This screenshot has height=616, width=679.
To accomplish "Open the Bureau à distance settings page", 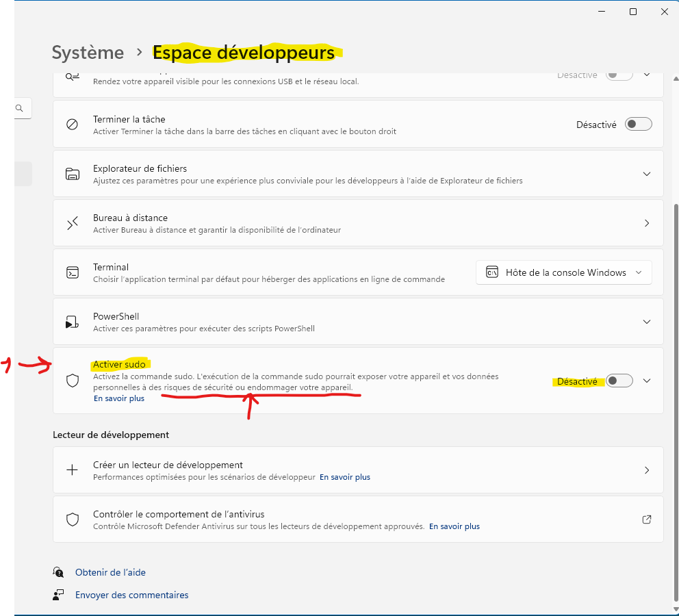I will tap(358, 223).
